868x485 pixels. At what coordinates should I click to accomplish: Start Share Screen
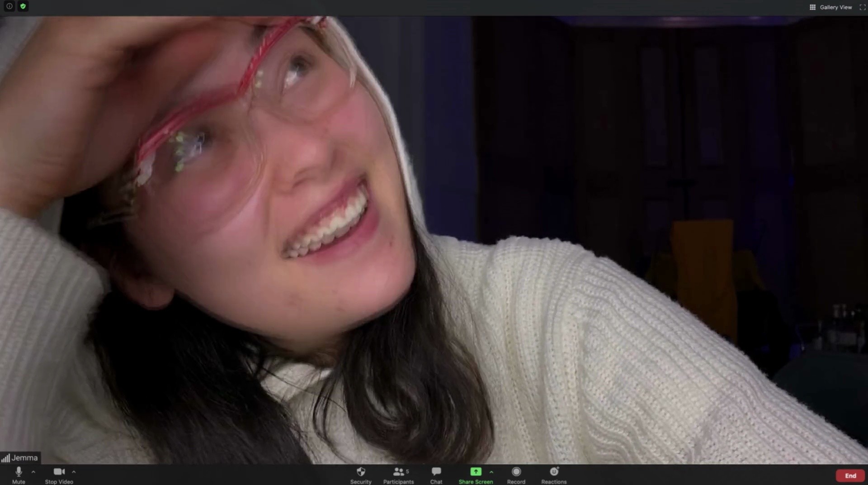pyautogui.click(x=476, y=475)
